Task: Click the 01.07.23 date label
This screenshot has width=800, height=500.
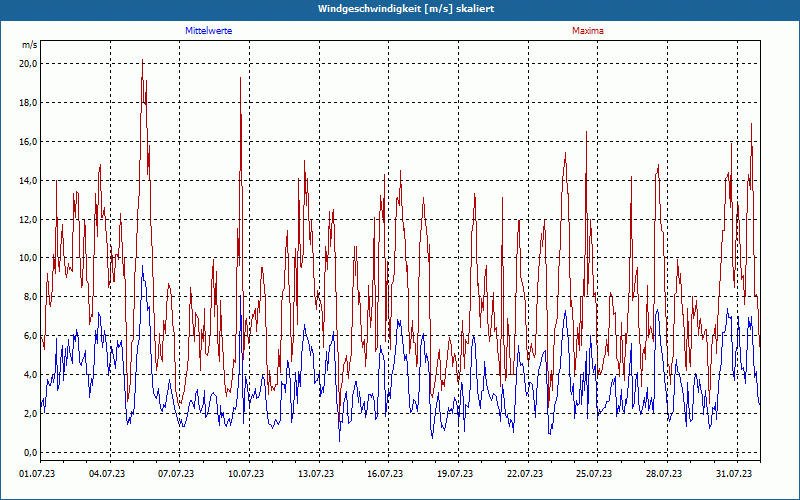Action: click(x=37, y=474)
